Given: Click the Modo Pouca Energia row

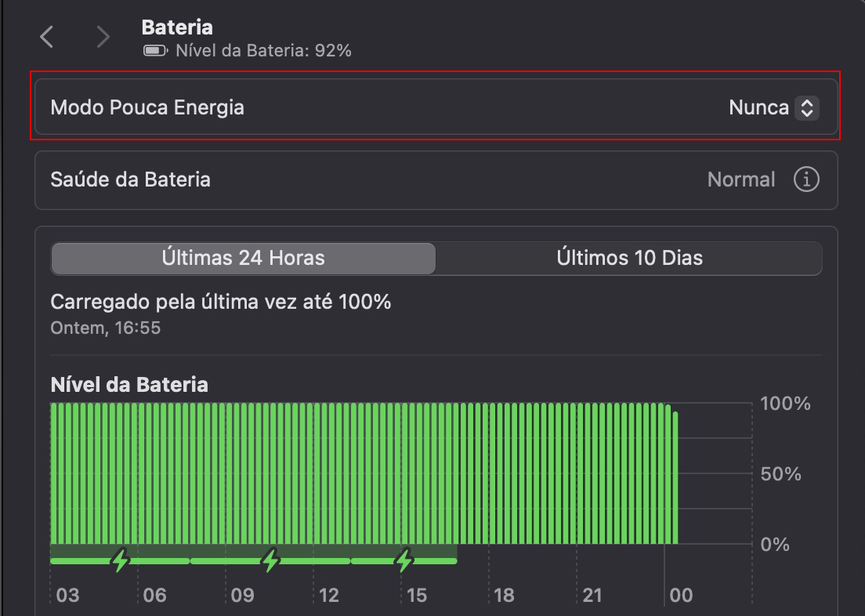Looking at the screenshot, I should point(313,108).
